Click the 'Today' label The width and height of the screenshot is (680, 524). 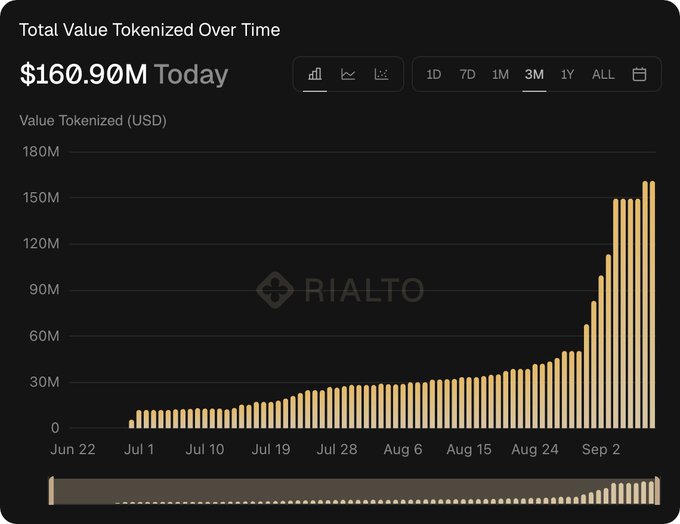click(191, 75)
